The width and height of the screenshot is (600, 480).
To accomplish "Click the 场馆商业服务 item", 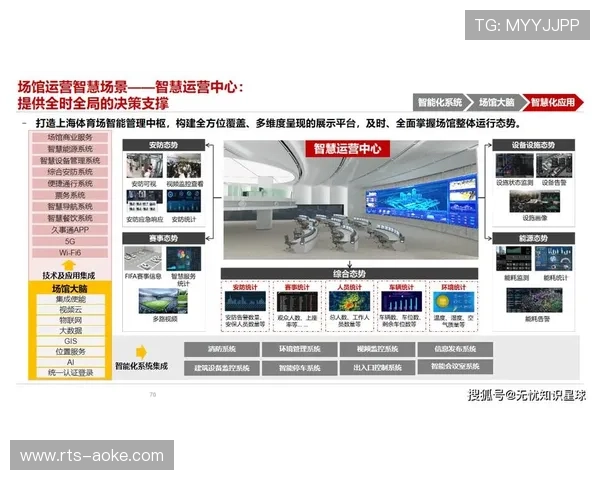I will pyautogui.click(x=70, y=137).
